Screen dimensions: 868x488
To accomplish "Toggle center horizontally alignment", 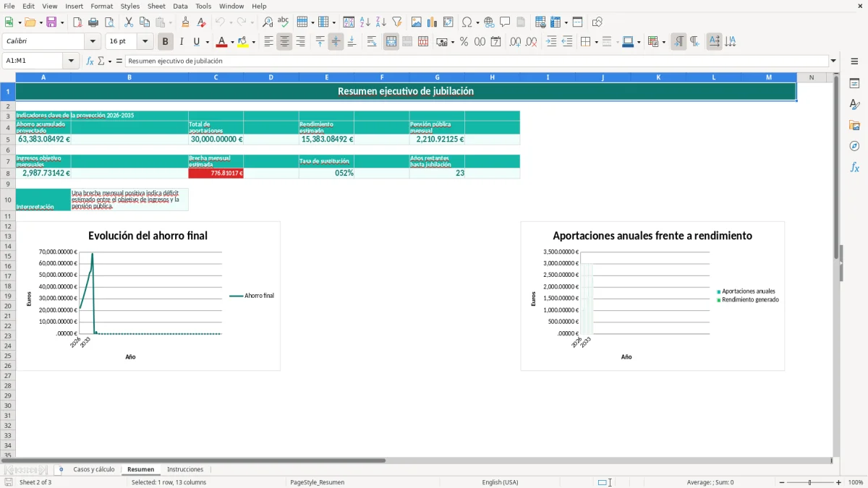I will point(284,42).
